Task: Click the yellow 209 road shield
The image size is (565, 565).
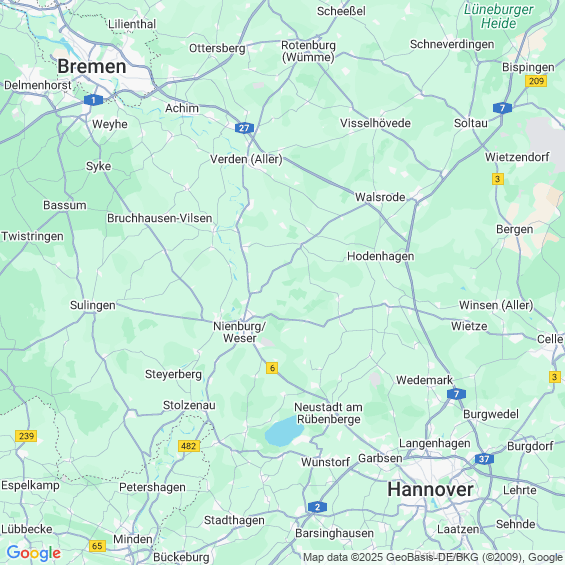Action: pos(536,81)
